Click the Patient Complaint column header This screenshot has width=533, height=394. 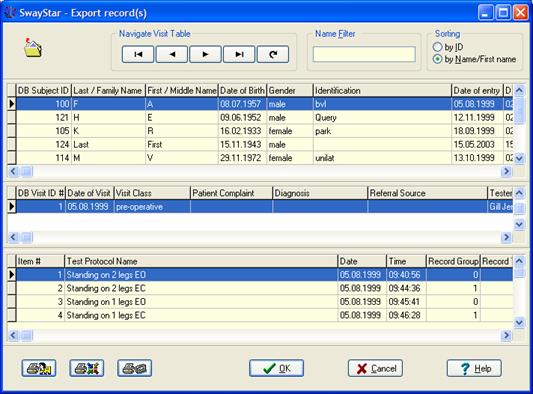231,193
